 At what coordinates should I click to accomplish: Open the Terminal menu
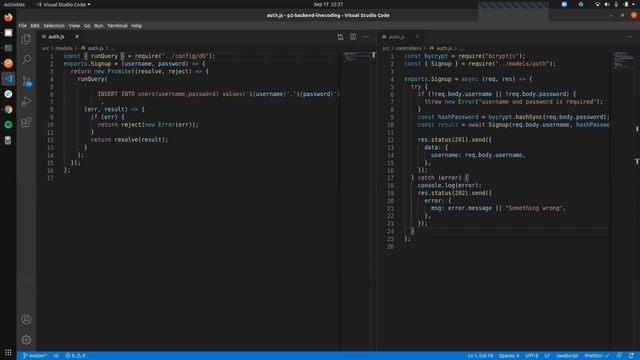(x=118, y=26)
